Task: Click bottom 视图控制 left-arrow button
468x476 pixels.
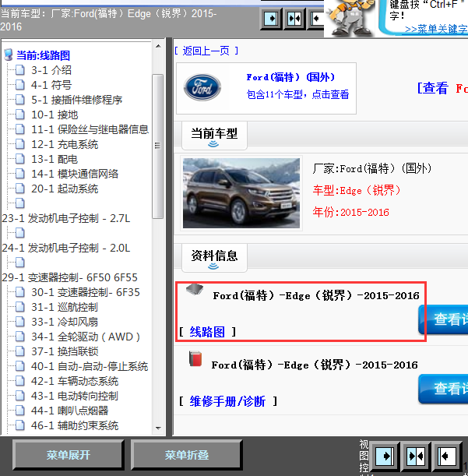Action: click(x=447, y=457)
